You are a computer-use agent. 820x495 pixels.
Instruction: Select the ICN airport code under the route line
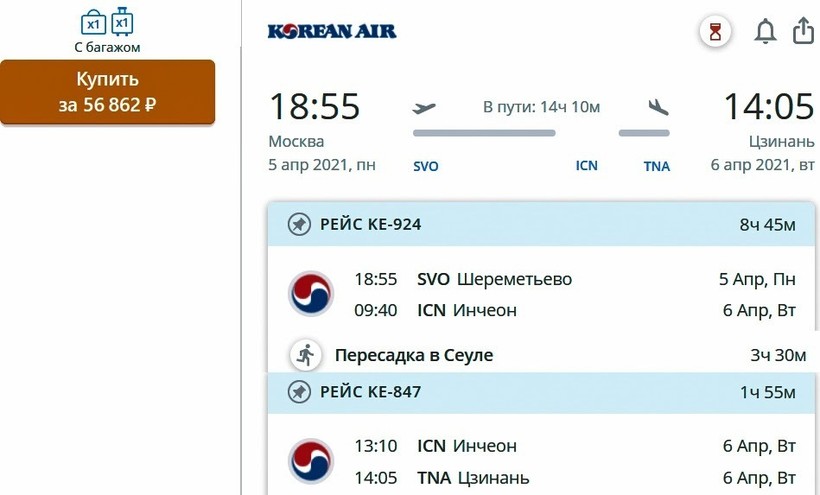(586, 166)
